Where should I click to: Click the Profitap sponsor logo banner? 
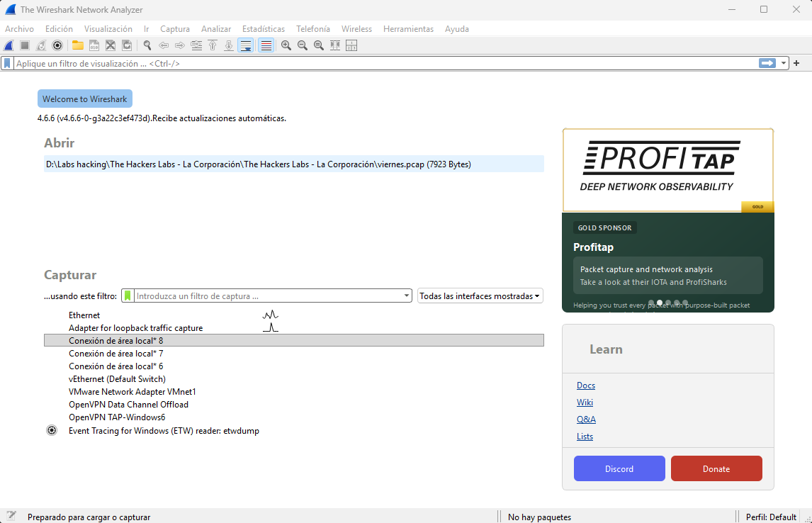pyautogui.click(x=667, y=170)
